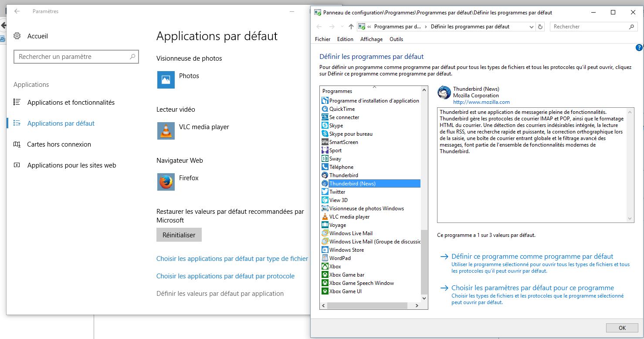Image resolution: width=644 pixels, height=339 pixels.
Task: Click the Accueil gear icon
Action: [17, 36]
